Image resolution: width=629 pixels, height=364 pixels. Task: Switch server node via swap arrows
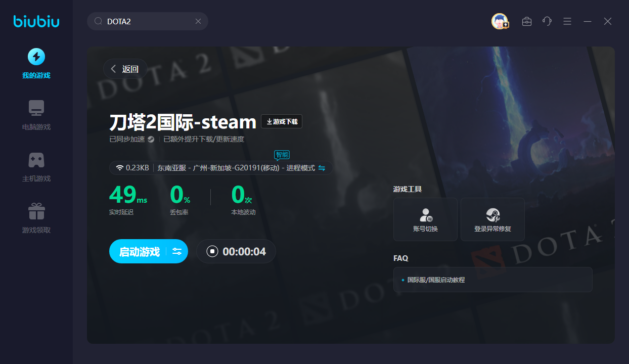(322, 168)
